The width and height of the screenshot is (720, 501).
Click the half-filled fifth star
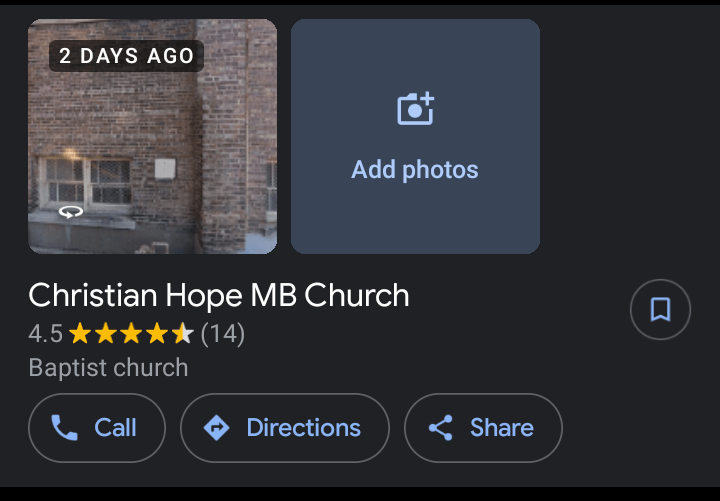coord(182,334)
